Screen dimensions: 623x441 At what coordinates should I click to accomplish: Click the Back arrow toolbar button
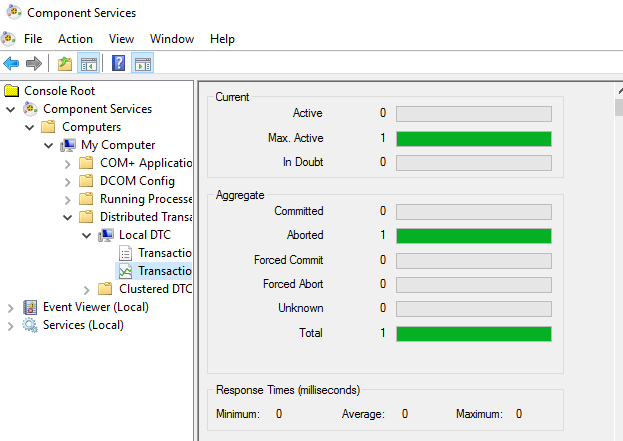(12, 64)
